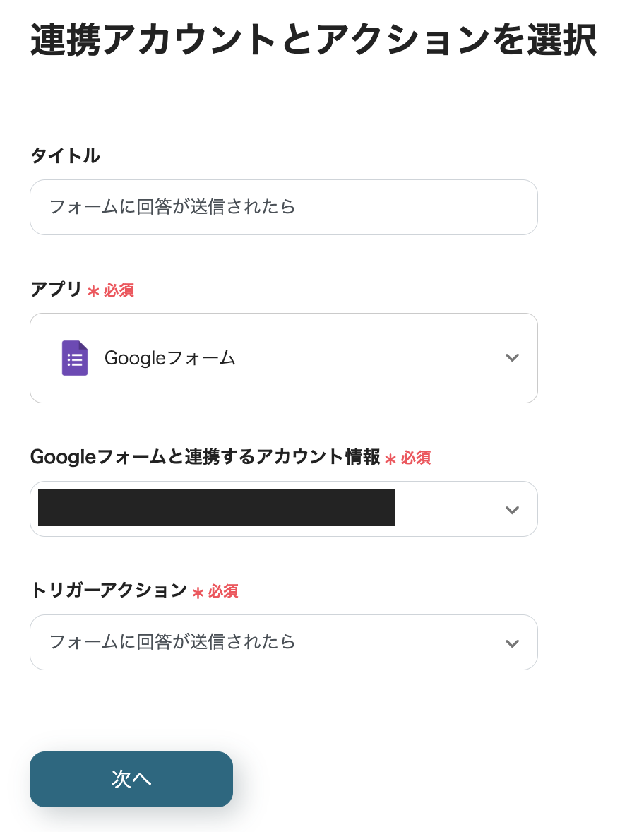This screenshot has width=644, height=832.
Task: Click the Googleフォームと連携するアカウント情報 label
Action: click(205, 457)
